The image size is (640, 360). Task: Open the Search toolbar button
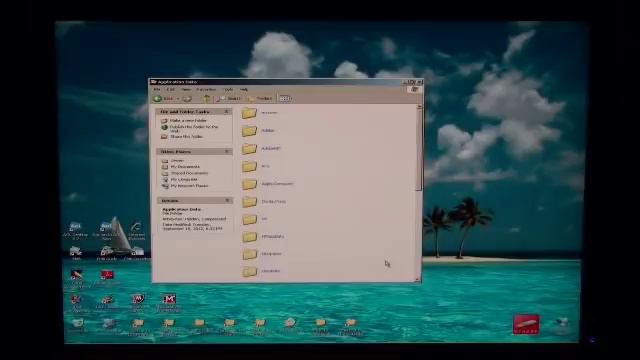[x=229, y=98]
